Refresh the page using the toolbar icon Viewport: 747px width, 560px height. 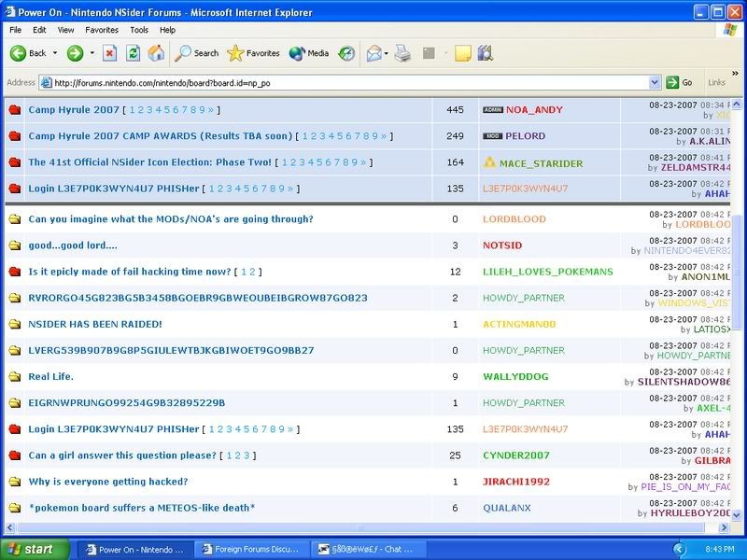click(x=133, y=53)
